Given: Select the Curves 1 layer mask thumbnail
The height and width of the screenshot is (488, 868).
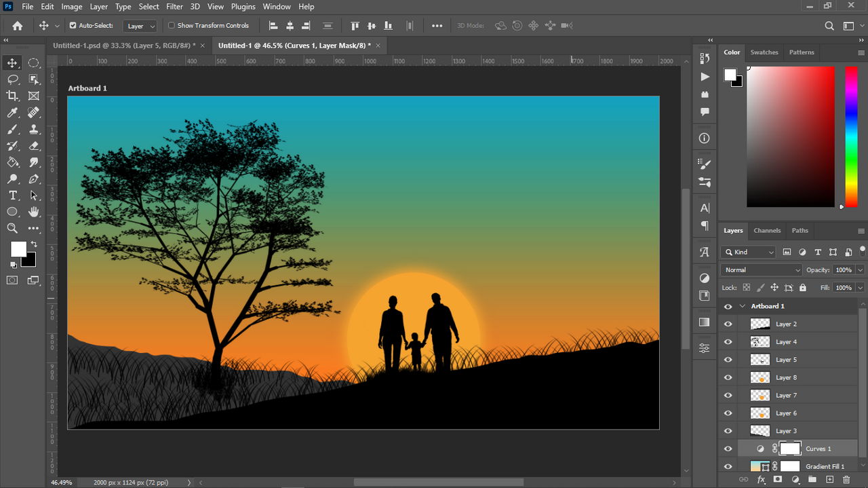Looking at the screenshot, I should click(790, 449).
